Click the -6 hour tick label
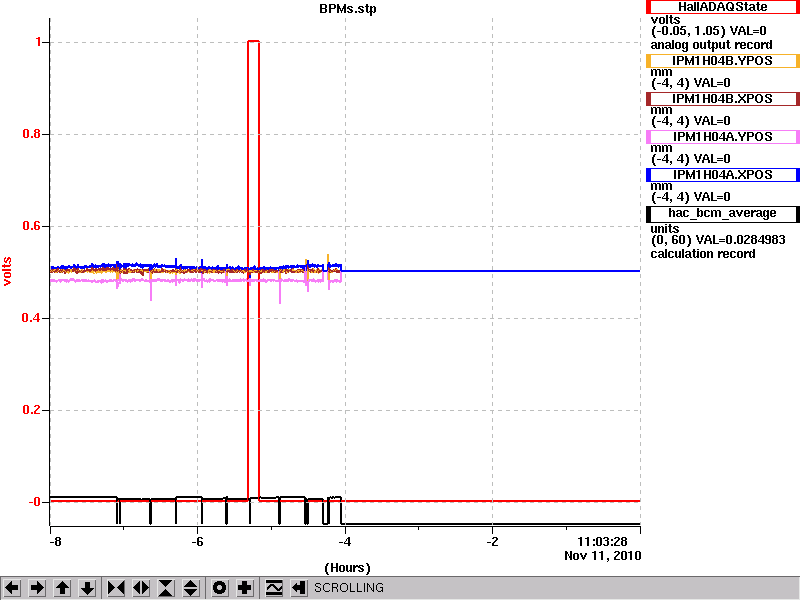 tap(197, 541)
